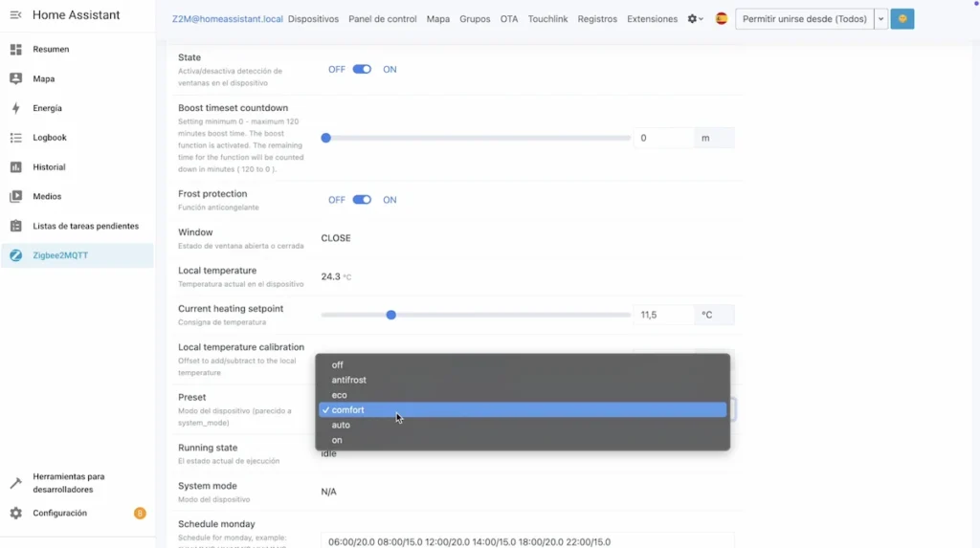Viewport: 980px width, 548px height.
Task: Collapse the Home Assistant sidebar menu icon
Action: pos(15,15)
